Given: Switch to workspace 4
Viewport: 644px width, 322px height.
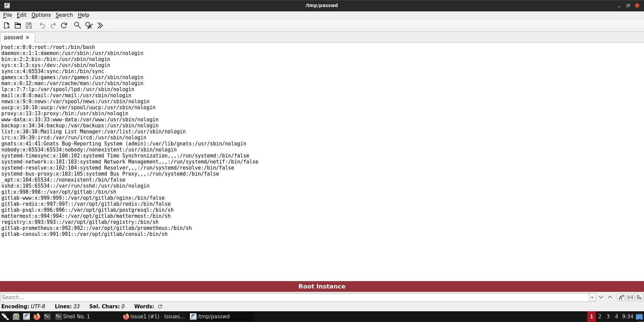Looking at the screenshot, I should coord(616,316).
